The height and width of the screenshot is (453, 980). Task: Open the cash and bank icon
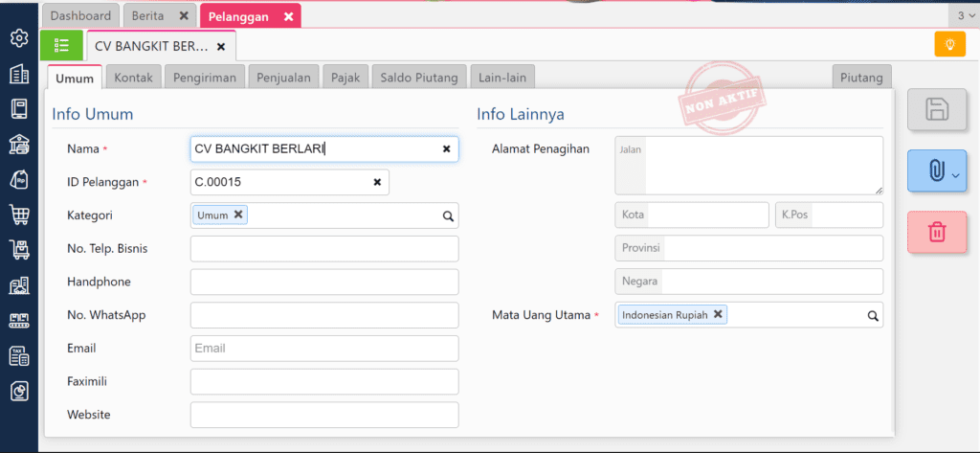pyautogui.click(x=19, y=145)
